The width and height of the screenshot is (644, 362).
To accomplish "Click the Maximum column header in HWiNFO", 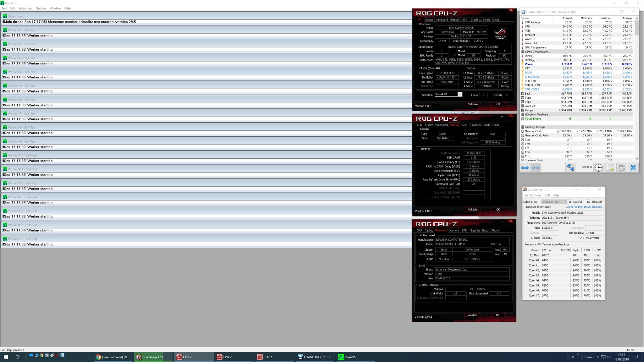I will coord(606,18).
